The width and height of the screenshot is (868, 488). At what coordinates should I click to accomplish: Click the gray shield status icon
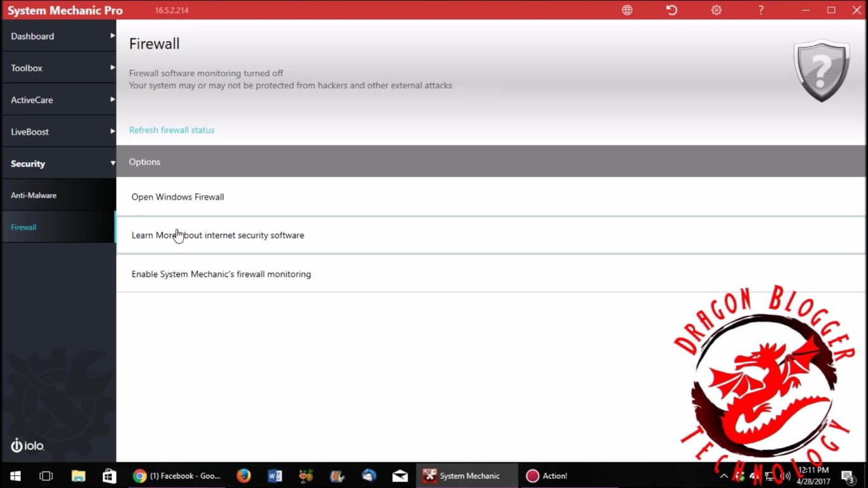(x=821, y=71)
